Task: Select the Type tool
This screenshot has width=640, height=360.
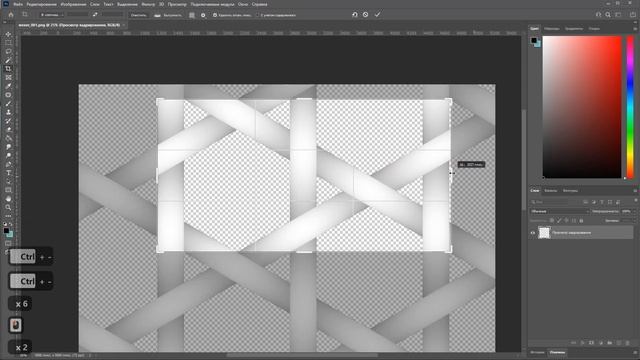Action: point(8,173)
